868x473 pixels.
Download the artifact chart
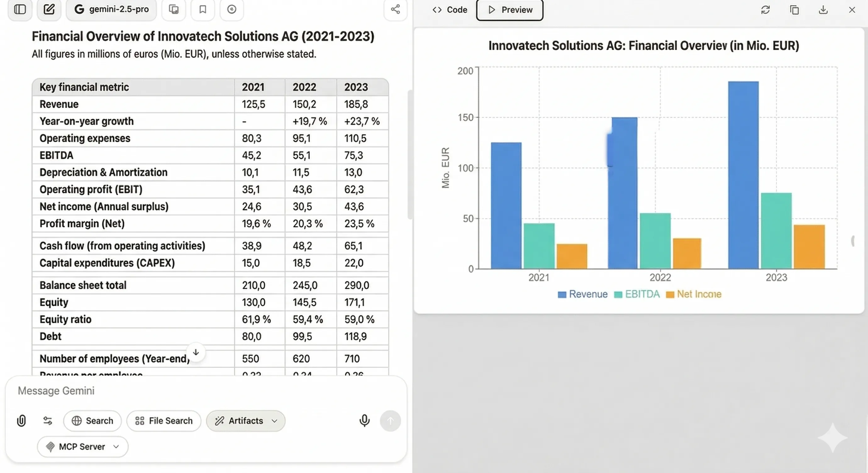pos(823,10)
